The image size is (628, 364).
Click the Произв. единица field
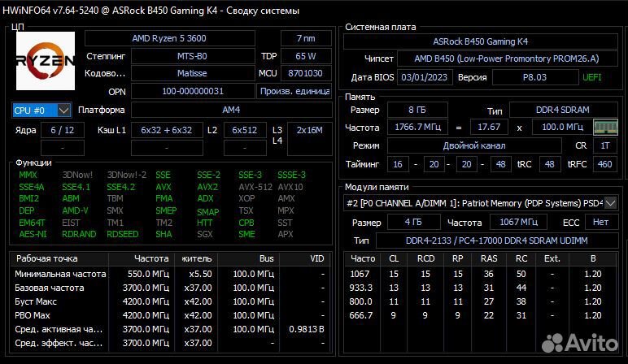pos(294,91)
